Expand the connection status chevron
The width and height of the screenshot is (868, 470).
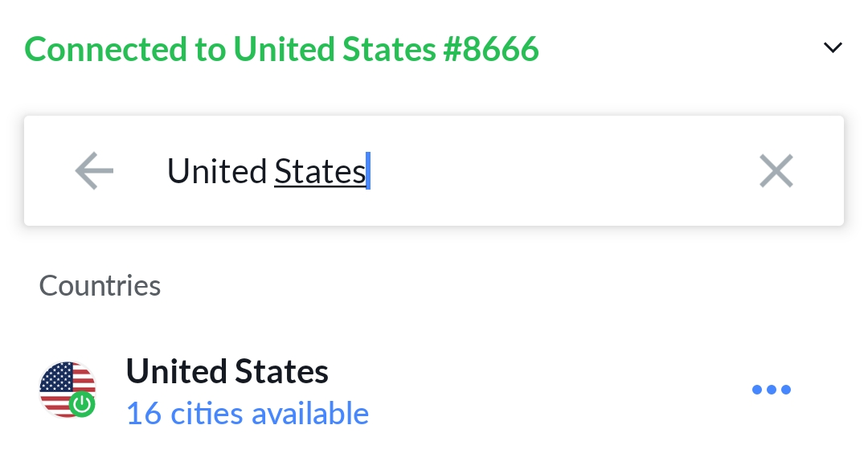[x=833, y=48]
